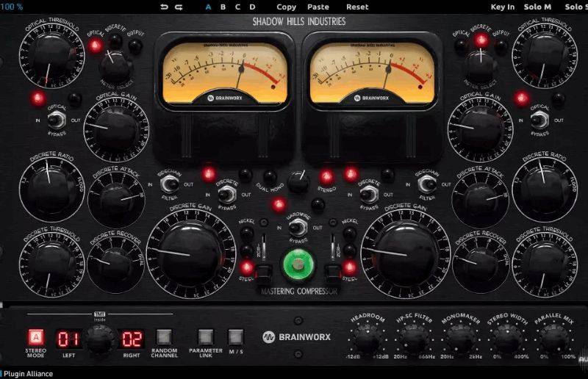The width and height of the screenshot is (588, 379).
Task: Click left Meter Select knob
Action: [x=116, y=68]
